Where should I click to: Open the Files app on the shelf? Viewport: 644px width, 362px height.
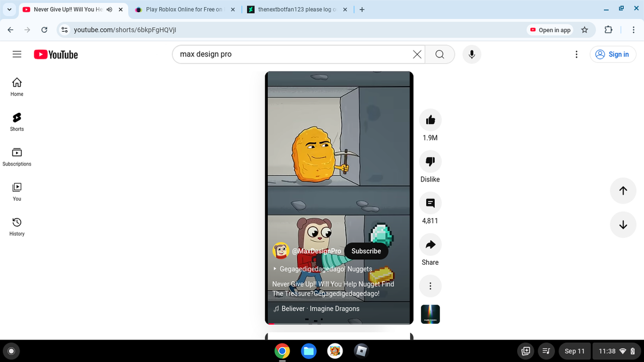(x=309, y=351)
